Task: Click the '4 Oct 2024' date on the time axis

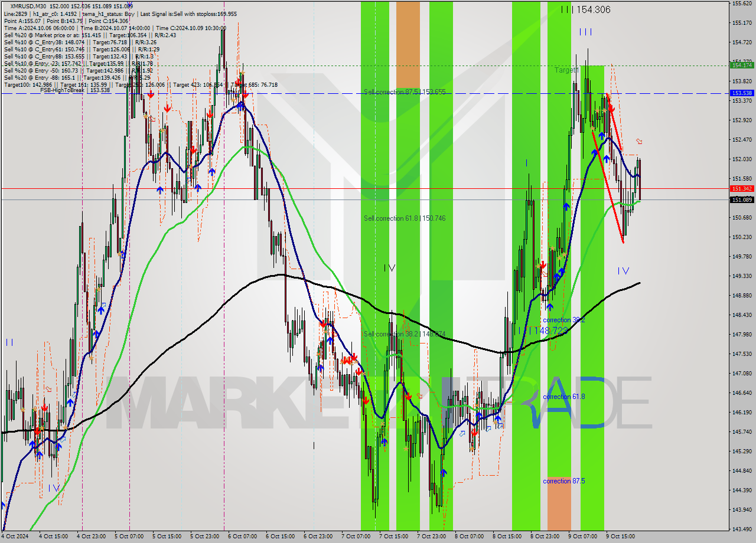Action: 15,537
